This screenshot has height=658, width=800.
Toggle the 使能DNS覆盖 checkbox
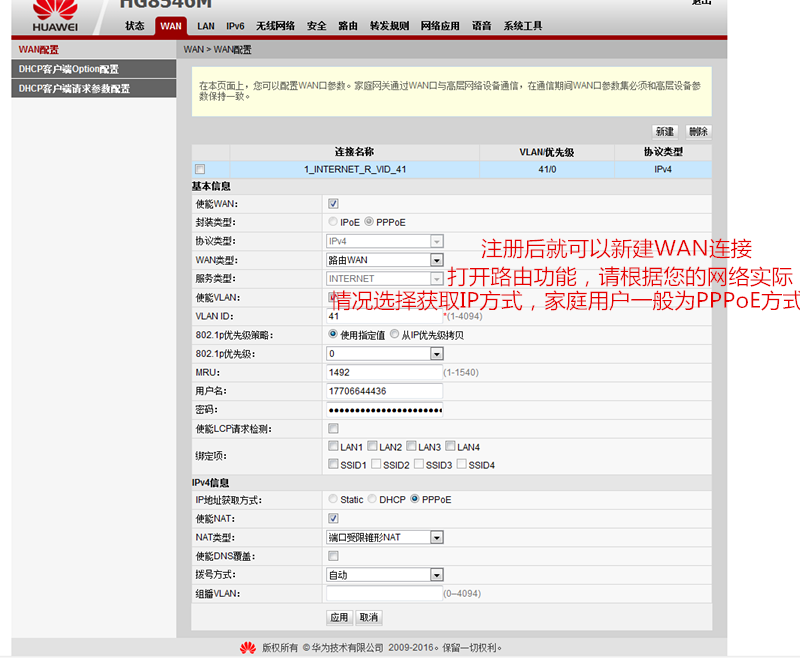(333, 556)
